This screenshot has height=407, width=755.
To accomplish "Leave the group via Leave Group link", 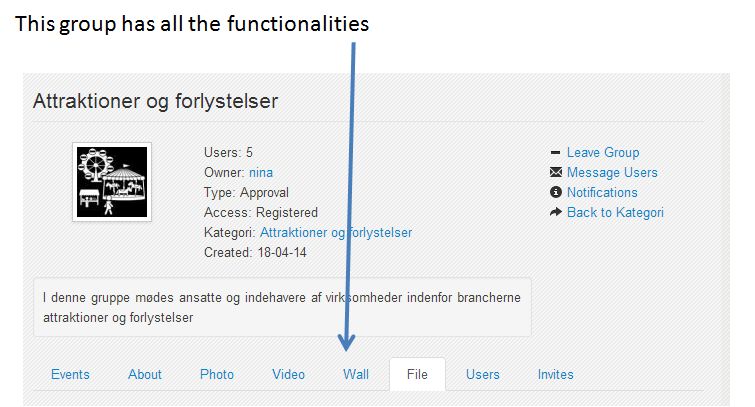I will 603,153.
